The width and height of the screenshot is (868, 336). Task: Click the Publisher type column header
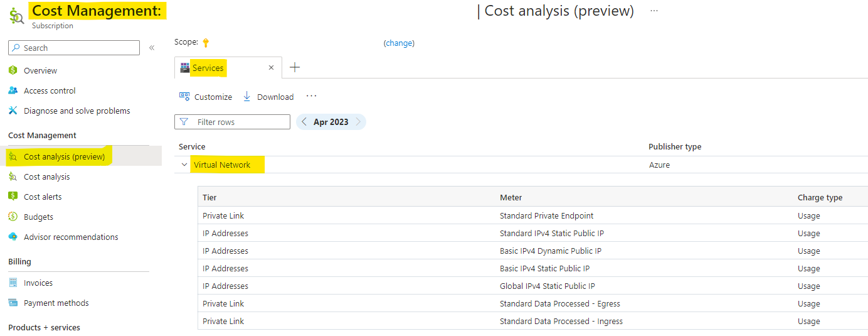click(x=675, y=146)
